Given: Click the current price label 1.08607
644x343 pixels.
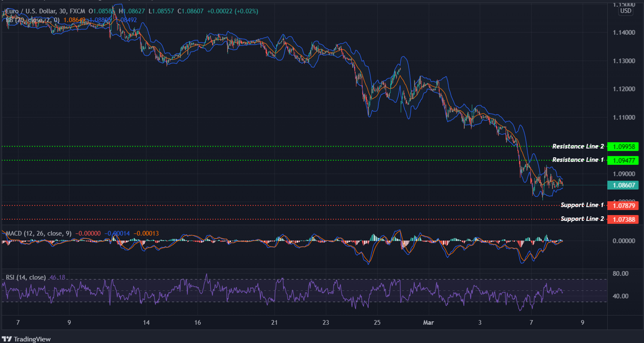Looking at the screenshot, I should 623,185.
